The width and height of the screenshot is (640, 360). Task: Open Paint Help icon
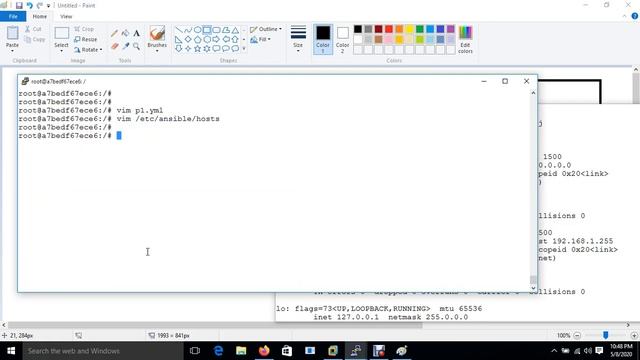[635, 16]
